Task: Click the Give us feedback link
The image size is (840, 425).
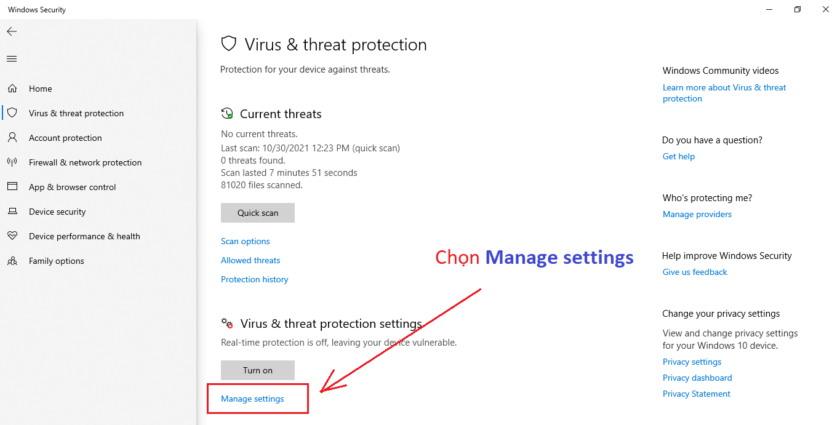Action: click(x=694, y=272)
